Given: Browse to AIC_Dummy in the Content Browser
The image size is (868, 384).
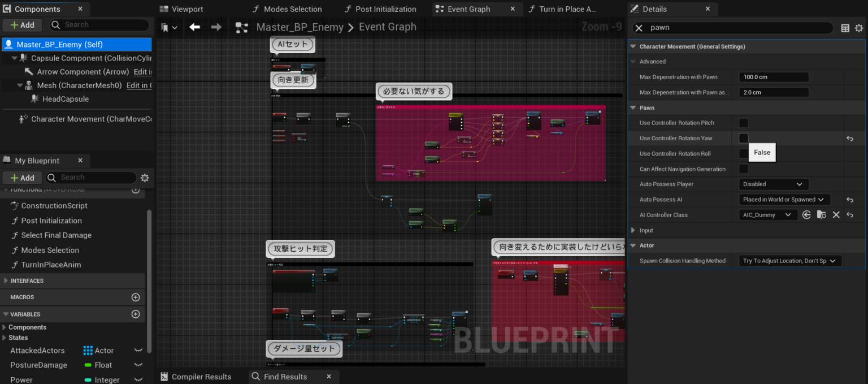Looking at the screenshot, I should point(822,214).
